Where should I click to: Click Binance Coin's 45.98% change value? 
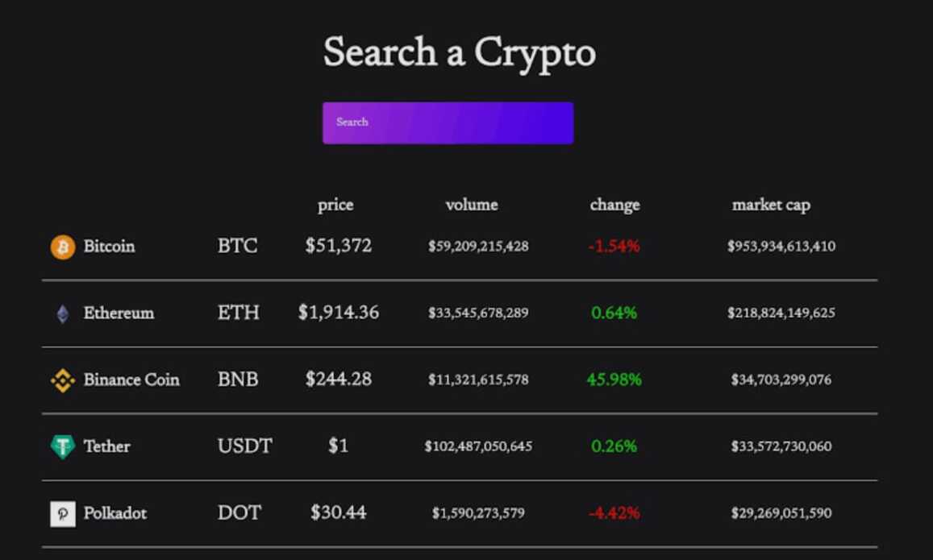coord(614,380)
